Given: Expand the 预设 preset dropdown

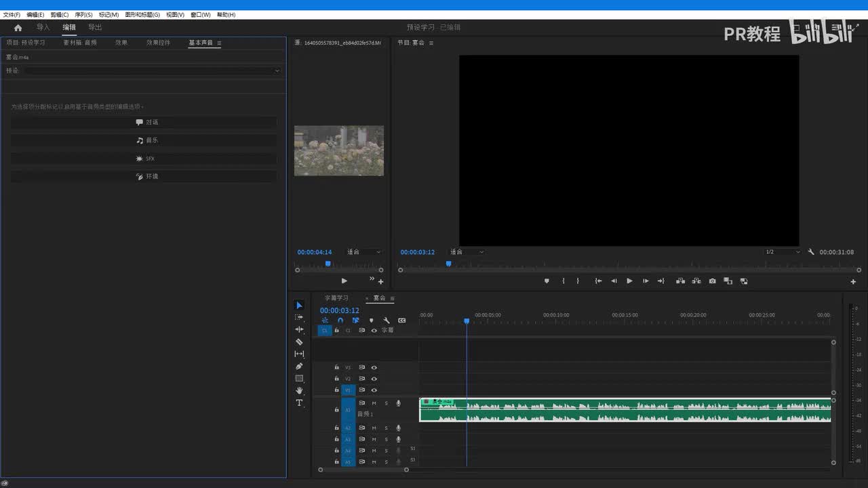Looking at the screenshot, I should 153,70.
